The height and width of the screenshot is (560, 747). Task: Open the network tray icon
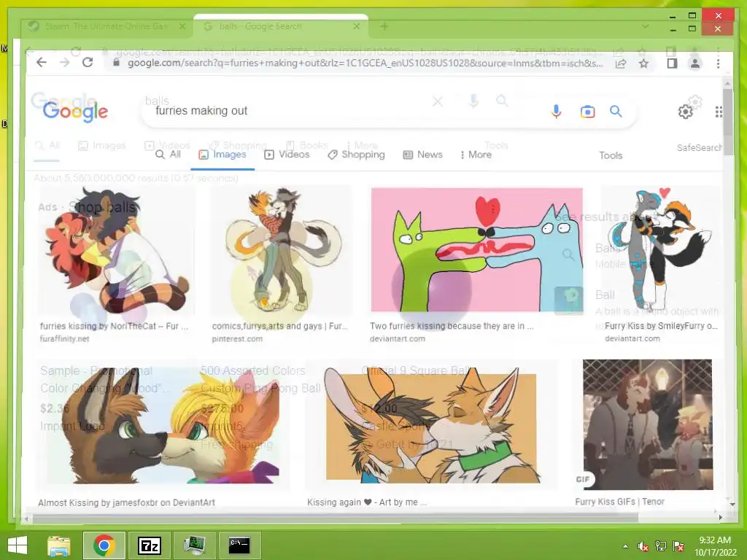(x=661, y=546)
